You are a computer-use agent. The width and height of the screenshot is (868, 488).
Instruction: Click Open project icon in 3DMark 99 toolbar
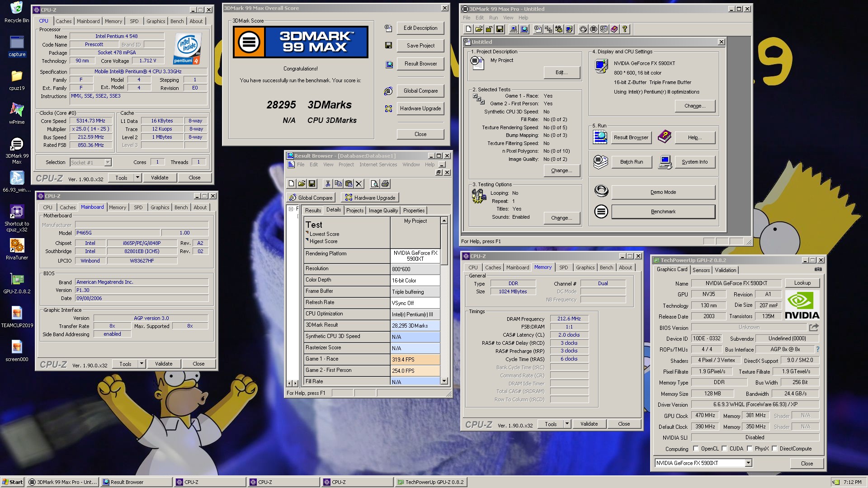click(x=479, y=29)
